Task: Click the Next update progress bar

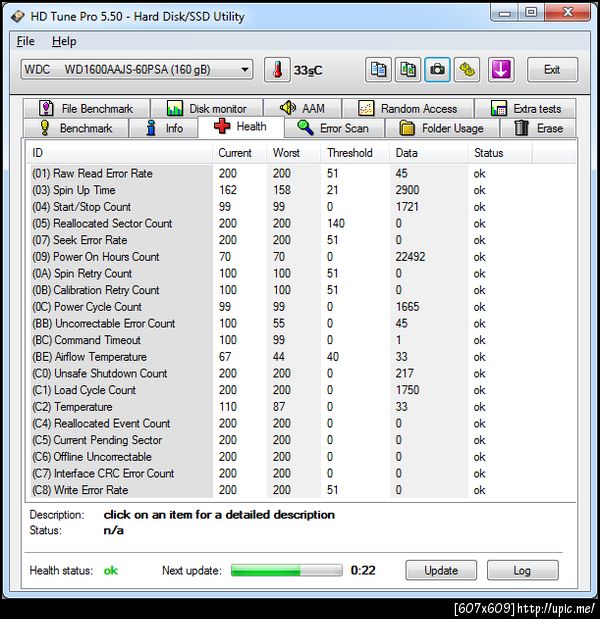Action: tap(287, 570)
